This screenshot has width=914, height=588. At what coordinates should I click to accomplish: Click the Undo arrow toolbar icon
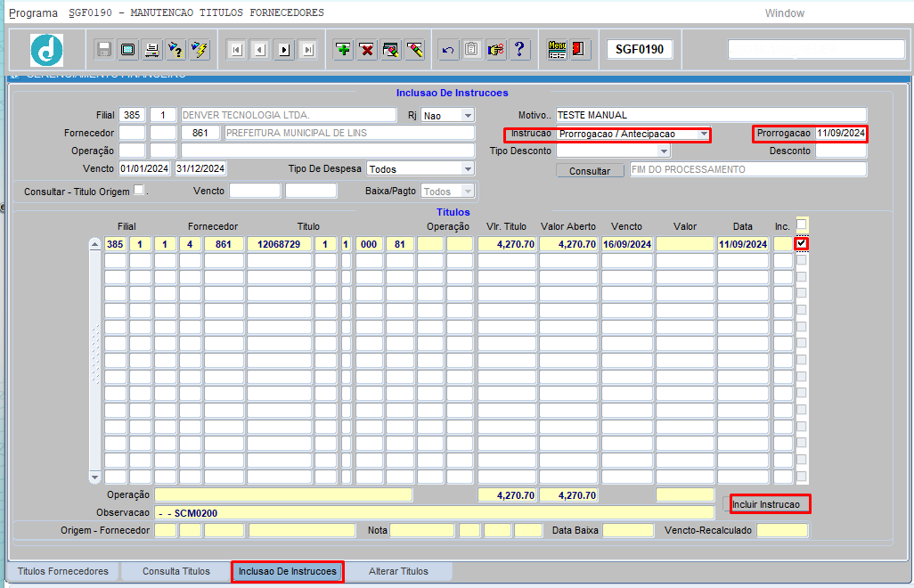click(448, 50)
